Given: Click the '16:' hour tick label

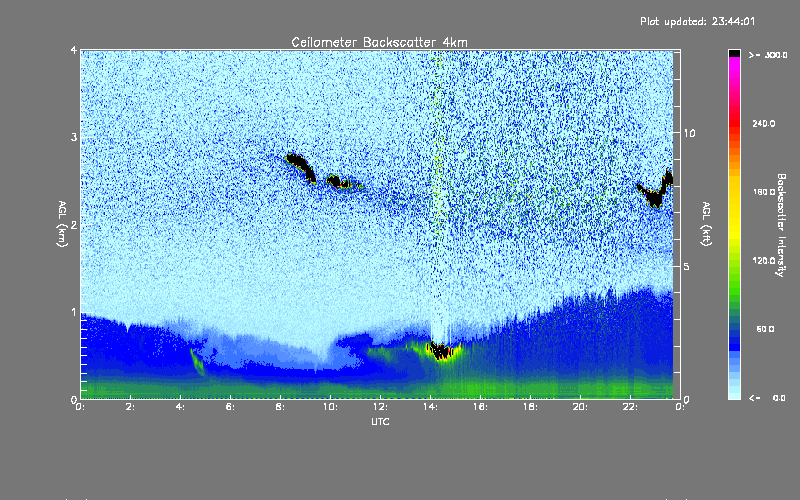Looking at the screenshot, I should point(481,407).
